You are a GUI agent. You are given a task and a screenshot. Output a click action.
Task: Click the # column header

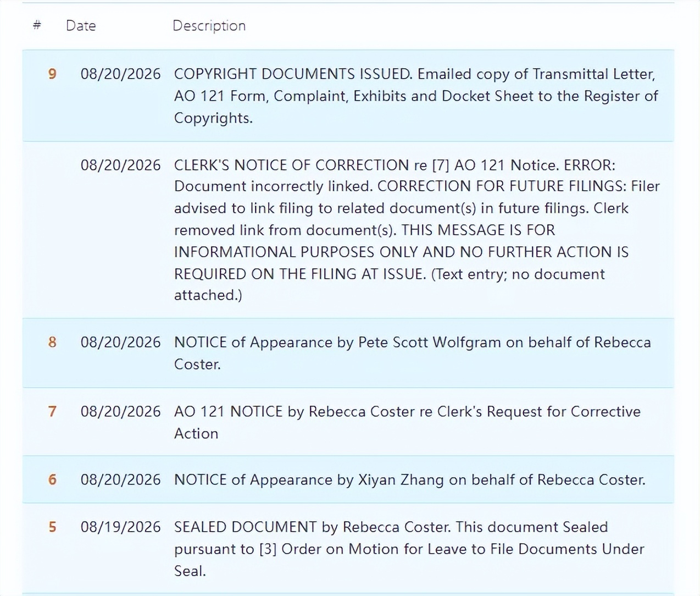point(37,25)
